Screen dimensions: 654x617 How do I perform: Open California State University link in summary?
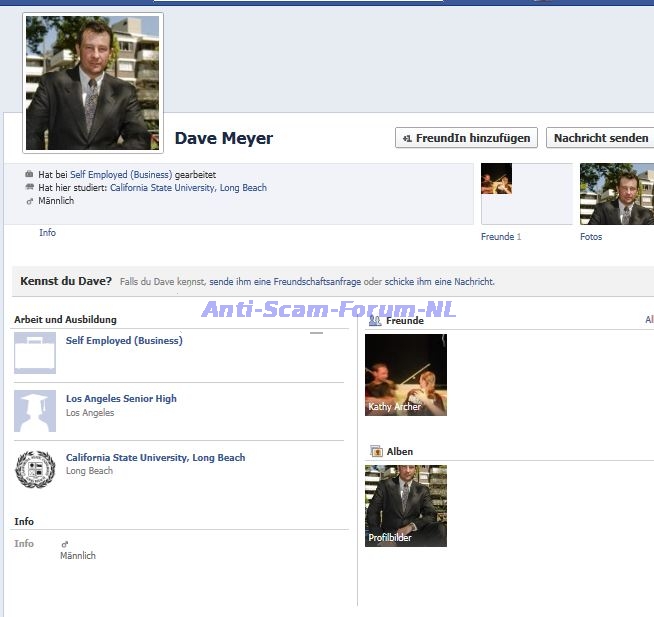pos(188,187)
